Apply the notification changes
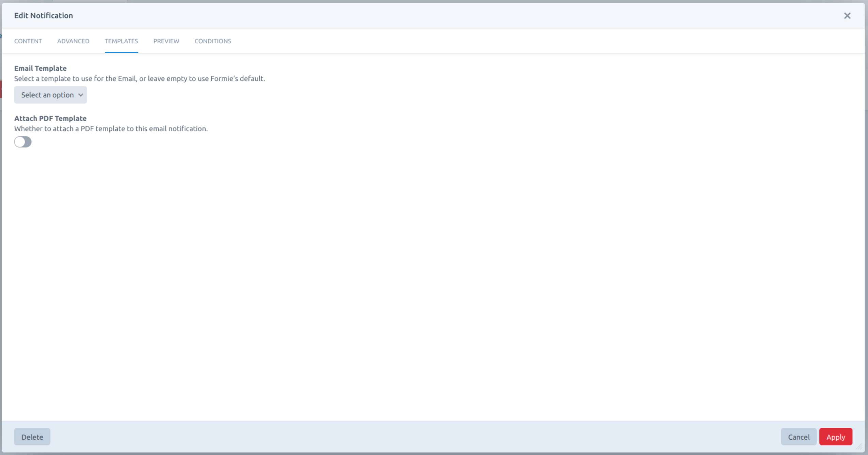 point(836,436)
